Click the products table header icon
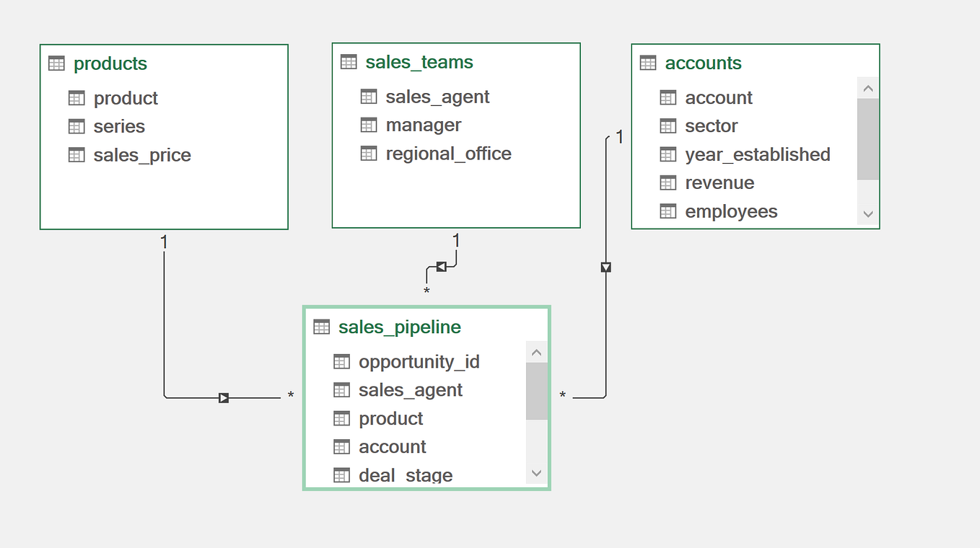The width and height of the screenshot is (980, 548). click(56, 63)
